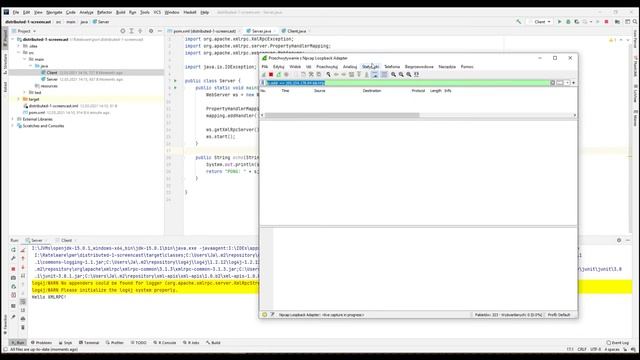Expand the .idea folder in project tree

pyautogui.click(x=18, y=46)
